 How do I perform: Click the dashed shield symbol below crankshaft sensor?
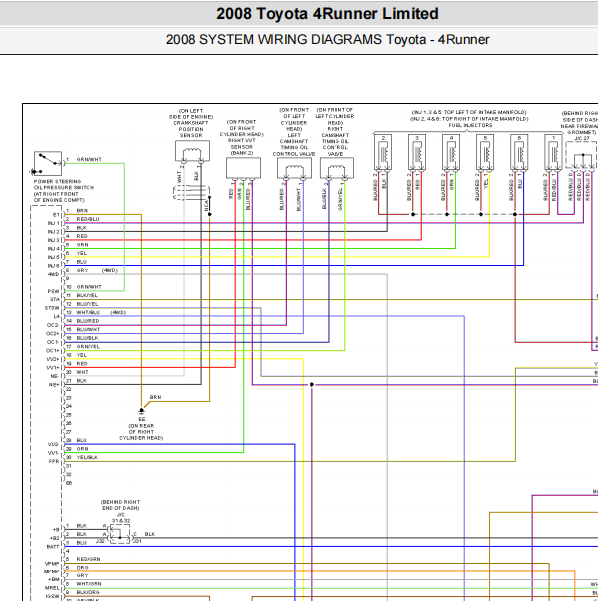point(191,192)
